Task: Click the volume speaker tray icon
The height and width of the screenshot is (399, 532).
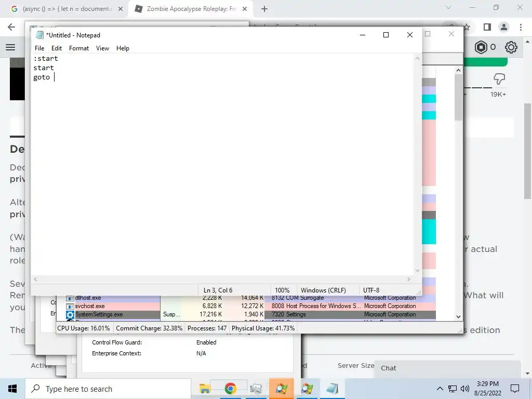Action: [465, 389]
